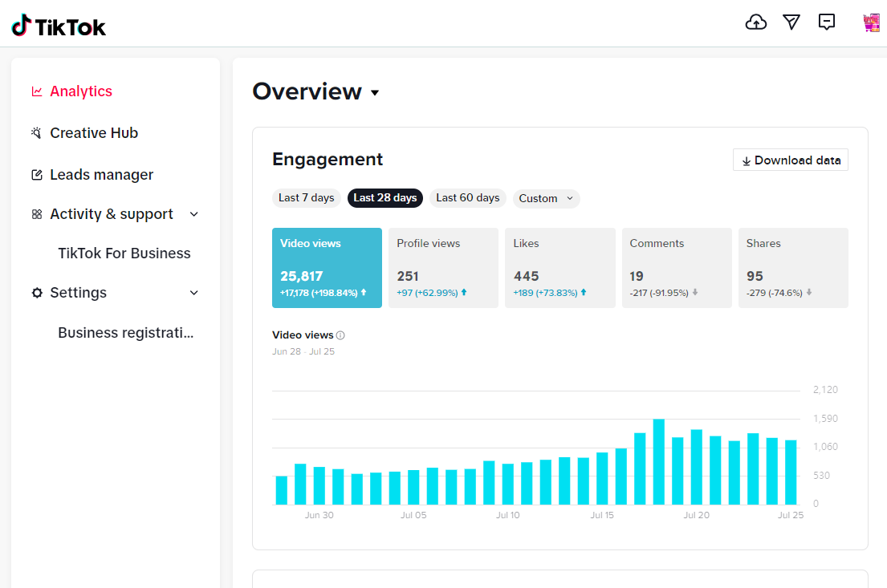
Task: Collapse the Activity & support chevron
Action: click(194, 214)
